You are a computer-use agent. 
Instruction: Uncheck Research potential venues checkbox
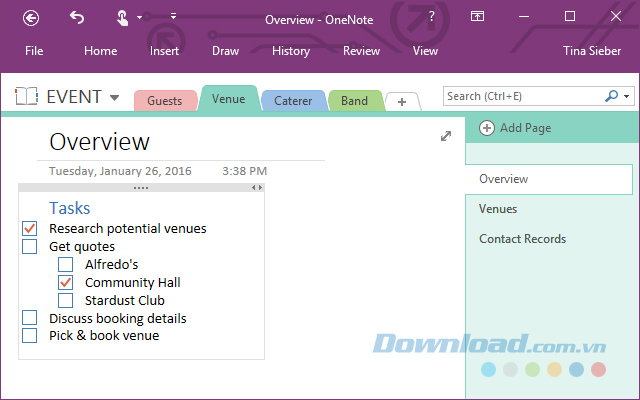[x=29, y=229]
